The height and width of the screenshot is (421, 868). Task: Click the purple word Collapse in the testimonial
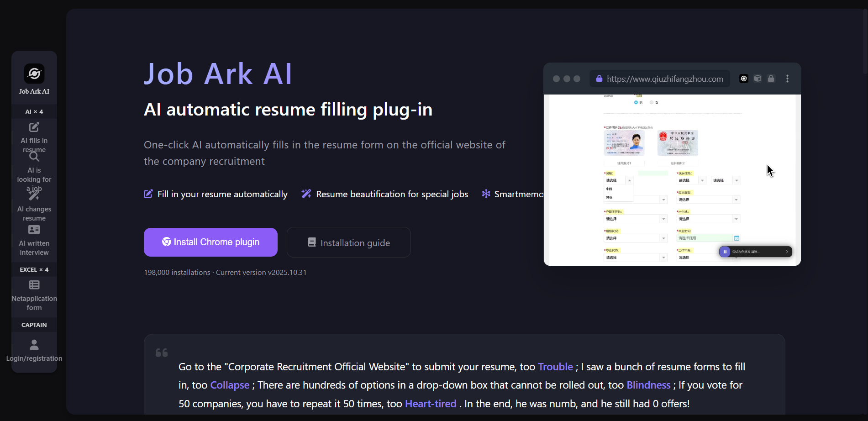[x=230, y=385]
